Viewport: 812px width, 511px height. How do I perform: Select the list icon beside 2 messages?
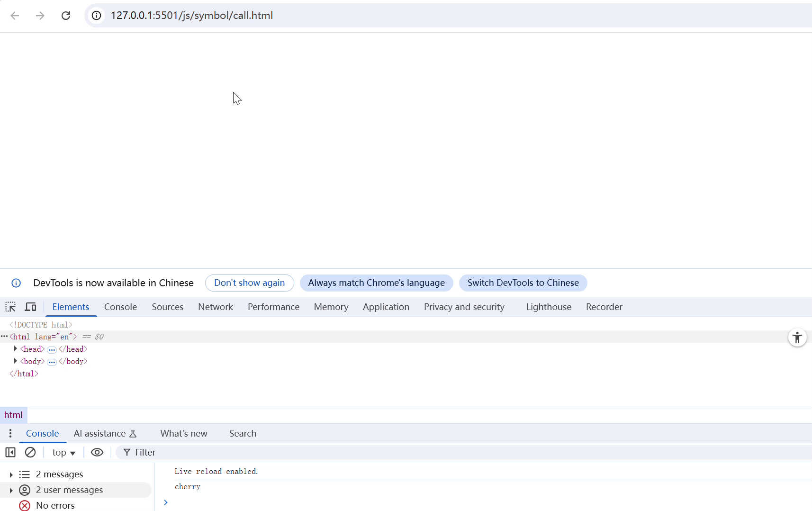tap(25, 474)
